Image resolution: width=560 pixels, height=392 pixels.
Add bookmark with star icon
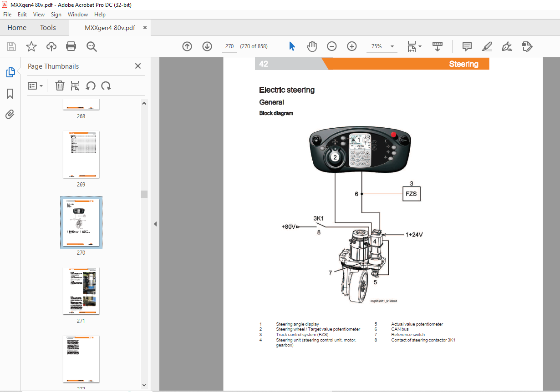coord(31,46)
